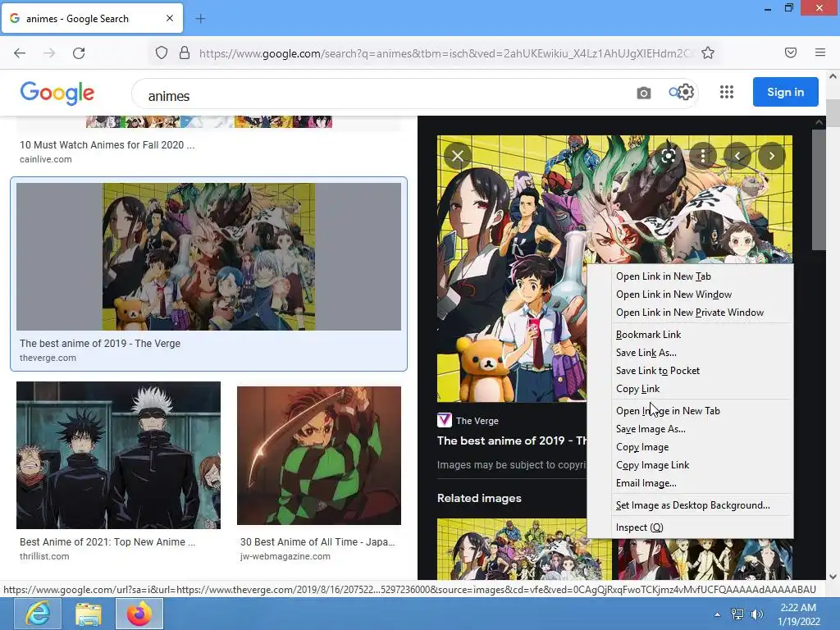Viewport: 840px width, 630px height.
Task: Click The Verge source name in preview
Action: tap(477, 421)
